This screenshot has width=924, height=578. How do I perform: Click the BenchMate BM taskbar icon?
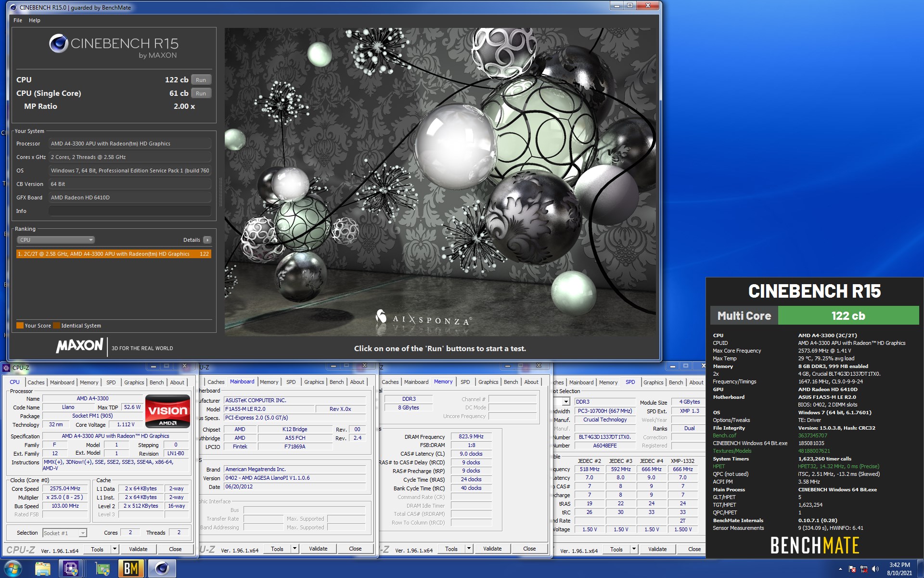(x=131, y=569)
